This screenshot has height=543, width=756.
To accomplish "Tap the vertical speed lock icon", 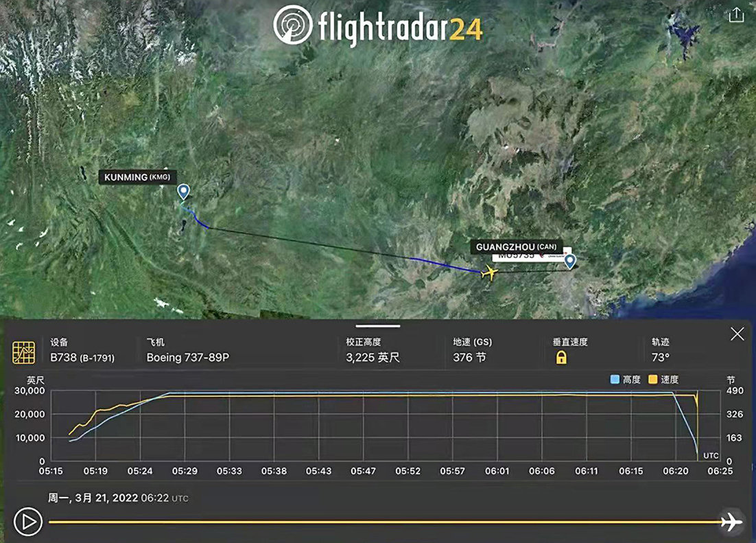I will pos(561,357).
